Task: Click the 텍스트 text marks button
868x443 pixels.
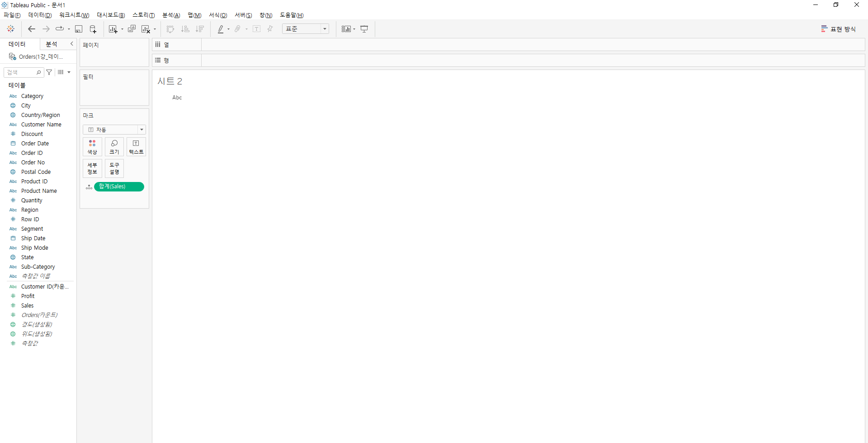Action: point(136,147)
